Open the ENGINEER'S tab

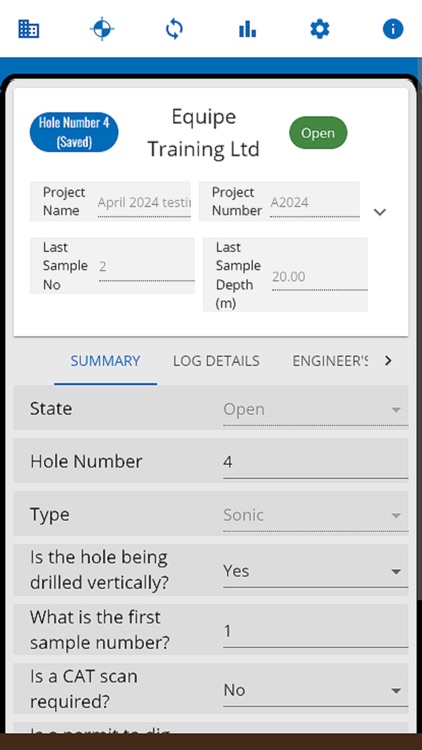point(330,361)
